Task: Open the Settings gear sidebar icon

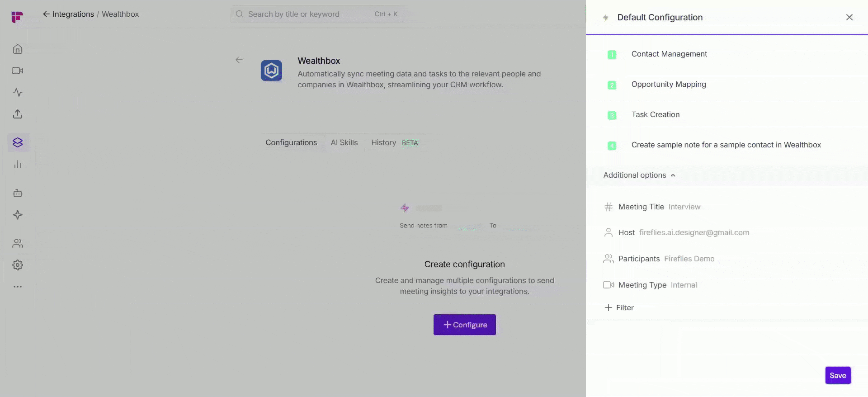Action: pyautogui.click(x=18, y=265)
